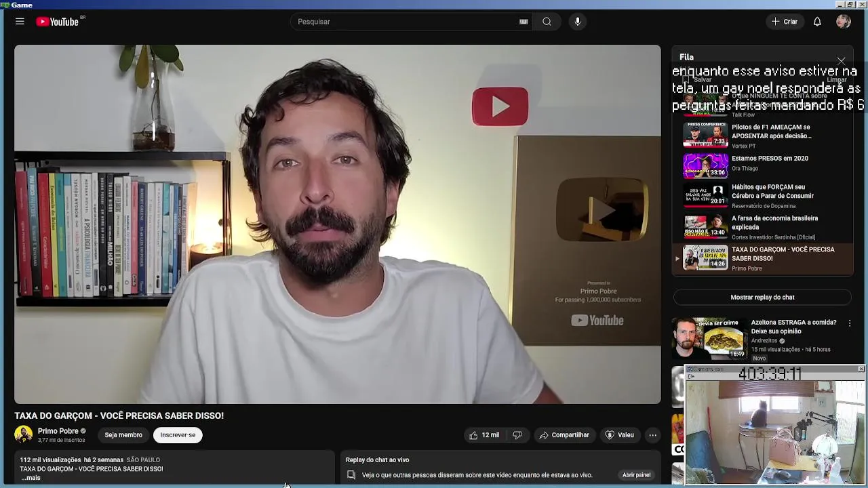Open the notifications bell
Screen dimensions: 868x488
click(x=817, y=22)
